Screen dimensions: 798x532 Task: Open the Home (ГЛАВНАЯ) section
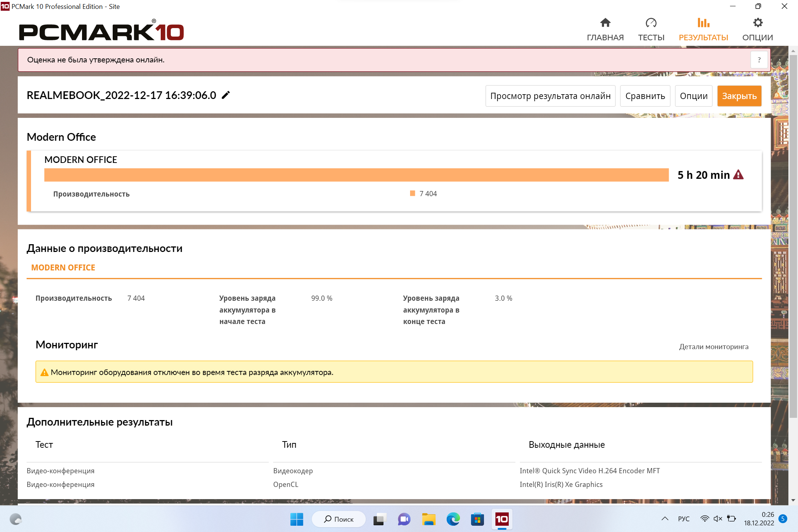pyautogui.click(x=605, y=30)
